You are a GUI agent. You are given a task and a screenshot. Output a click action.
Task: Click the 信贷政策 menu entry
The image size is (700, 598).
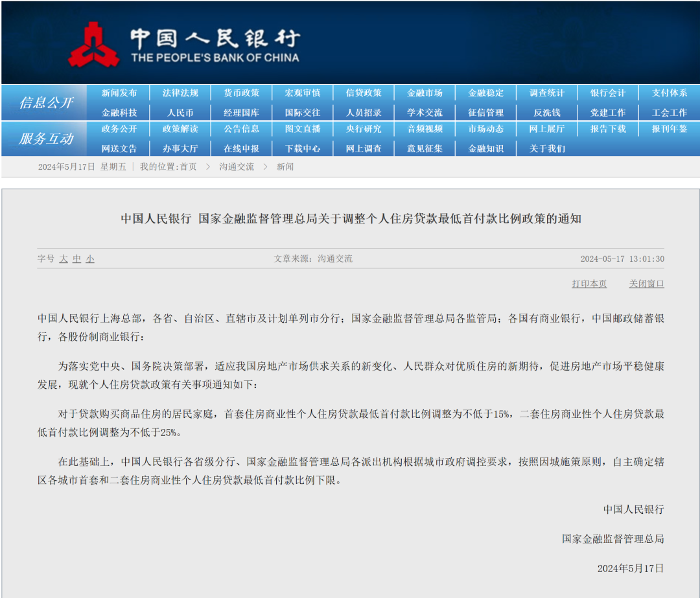(x=364, y=93)
